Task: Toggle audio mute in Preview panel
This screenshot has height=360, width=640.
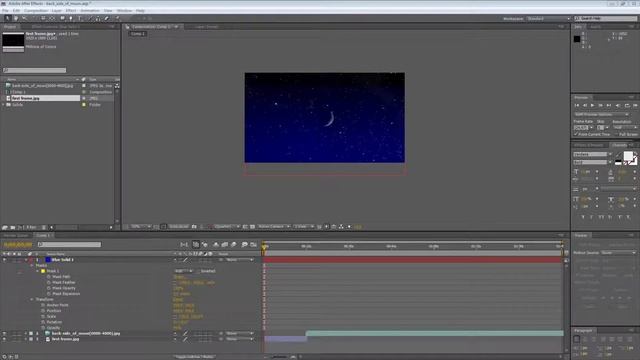Action: point(618,106)
